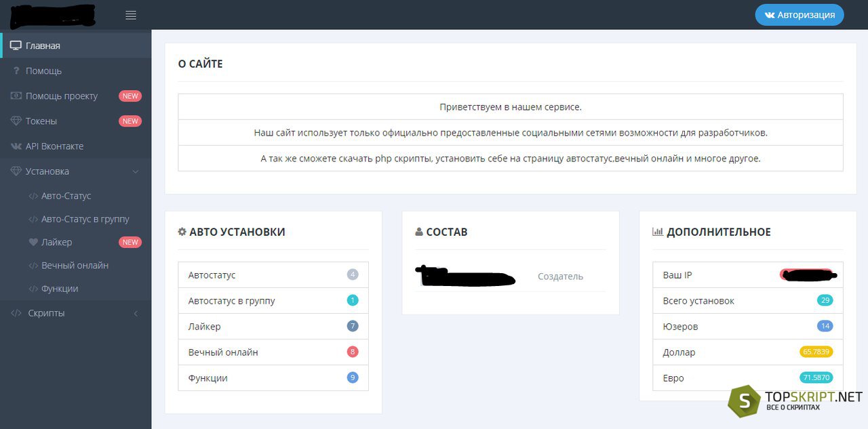Click the Всего установок row

point(748,301)
